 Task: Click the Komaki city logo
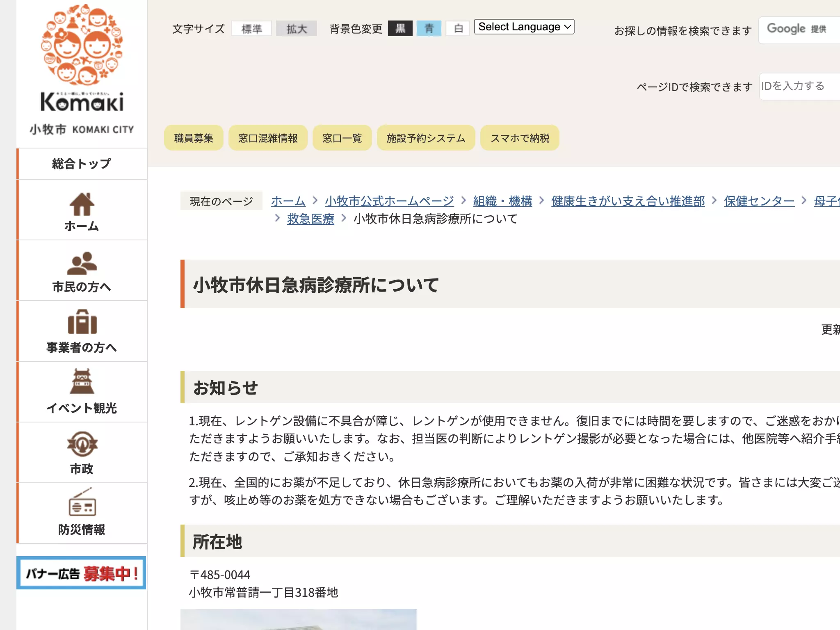point(82,70)
